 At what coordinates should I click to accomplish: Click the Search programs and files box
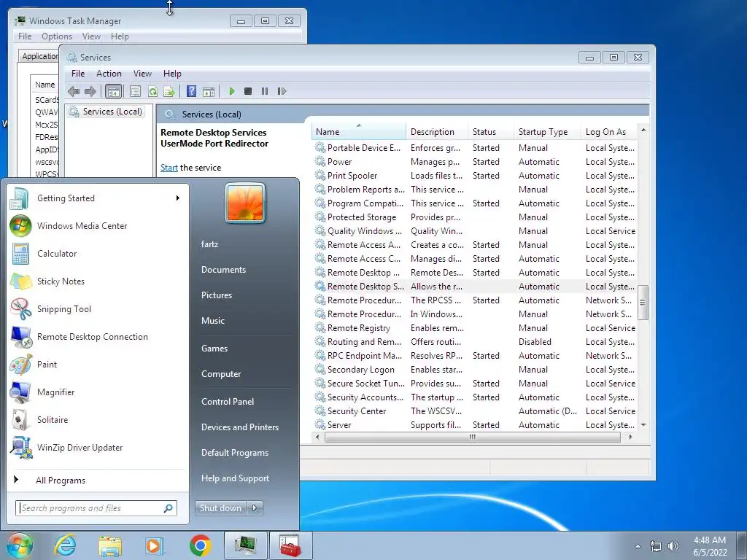coord(96,508)
